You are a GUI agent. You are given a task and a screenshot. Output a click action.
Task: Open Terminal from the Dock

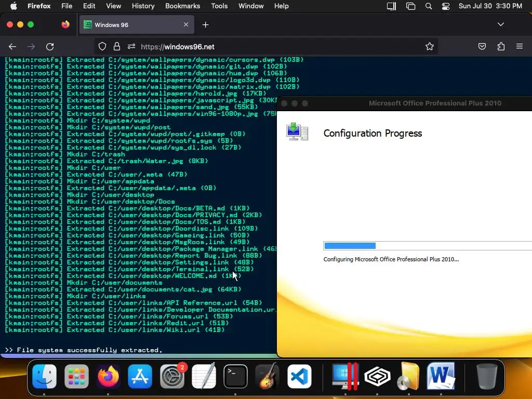(x=235, y=376)
